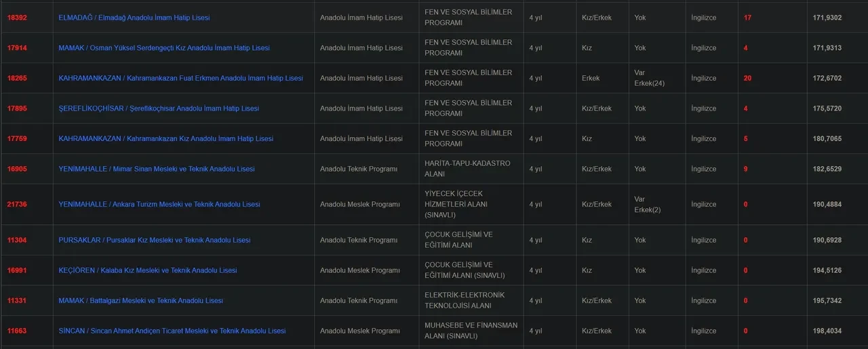Click Ankara Turizm Mesleki ve Teknik link
This screenshot has width=868, height=349.
(x=159, y=205)
